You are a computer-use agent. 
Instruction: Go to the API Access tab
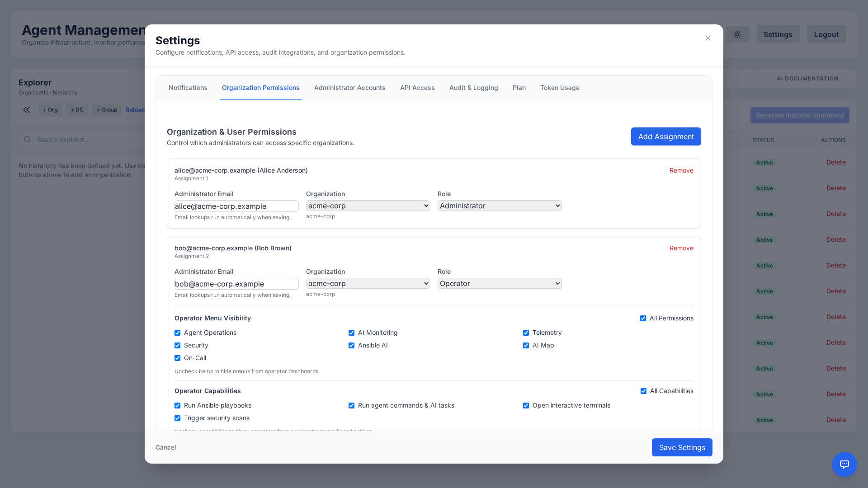coord(417,88)
